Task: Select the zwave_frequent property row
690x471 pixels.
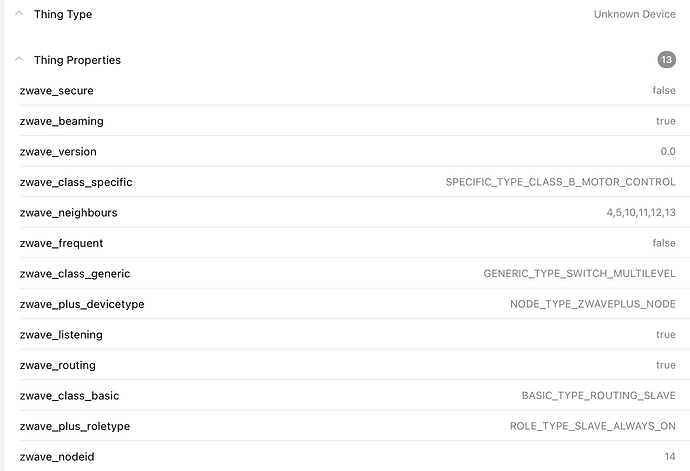Action: 348,243
